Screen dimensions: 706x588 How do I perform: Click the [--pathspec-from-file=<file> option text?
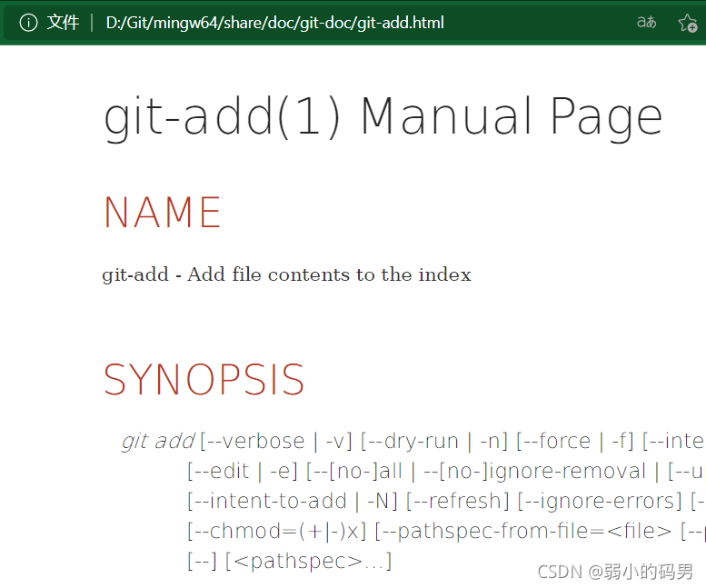click(523, 532)
